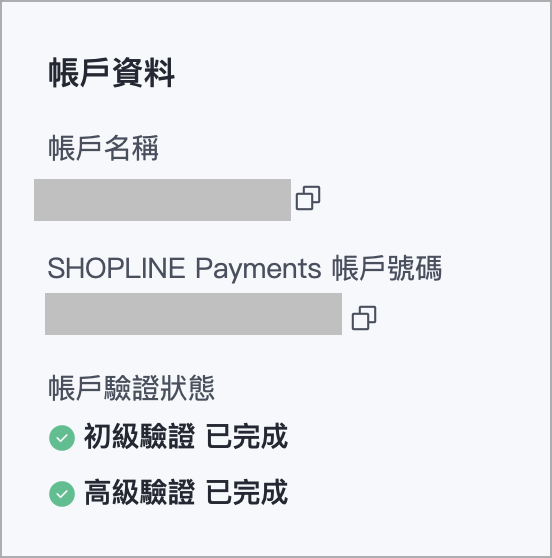Click the redacted SHOPLINE Payments account number value
Screen dimensions: 552x558
point(193,314)
